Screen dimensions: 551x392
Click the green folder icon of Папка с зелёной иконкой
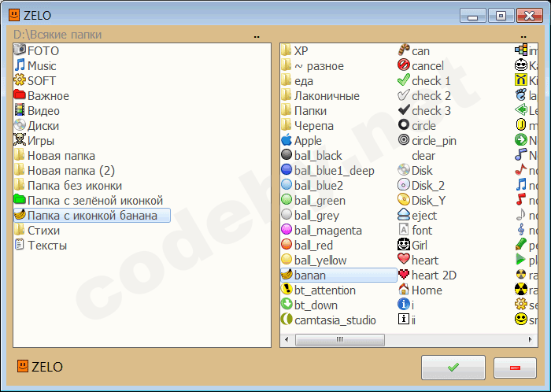coord(20,200)
